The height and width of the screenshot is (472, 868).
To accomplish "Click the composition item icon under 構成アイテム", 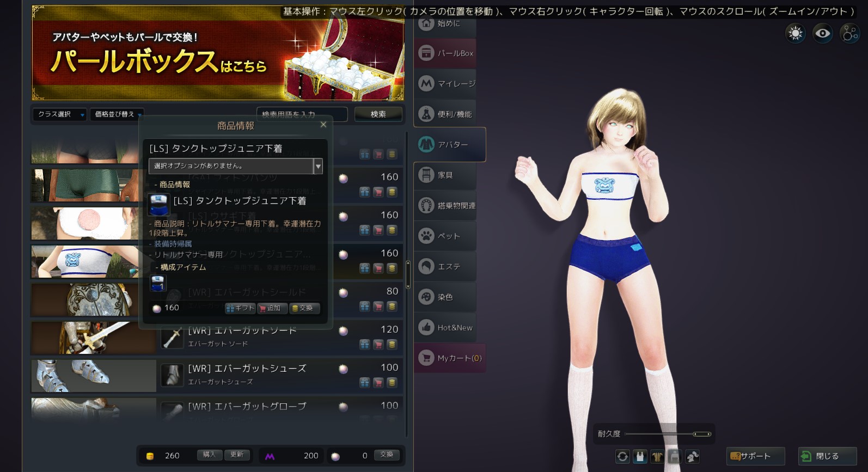I will [158, 283].
